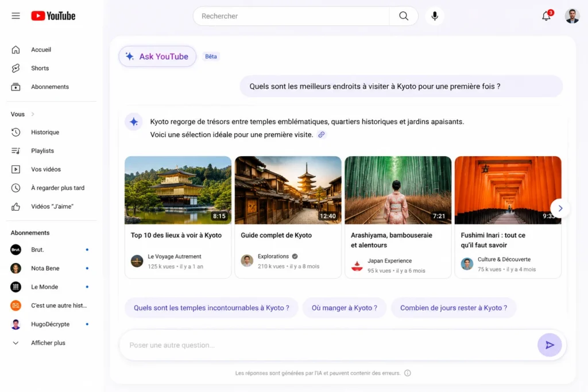The height and width of the screenshot is (392, 588).
Task: Click the user question bubble text
Action: [375, 86]
